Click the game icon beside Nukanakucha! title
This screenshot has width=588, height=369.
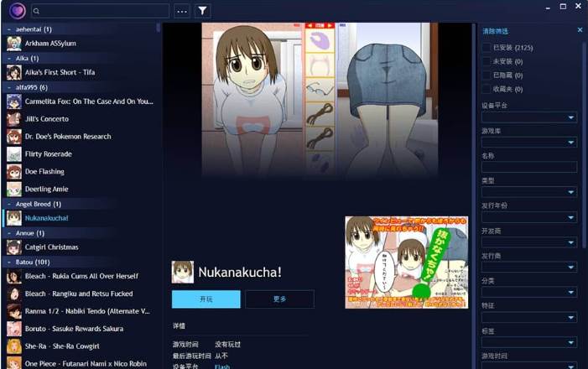click(183, 272)
